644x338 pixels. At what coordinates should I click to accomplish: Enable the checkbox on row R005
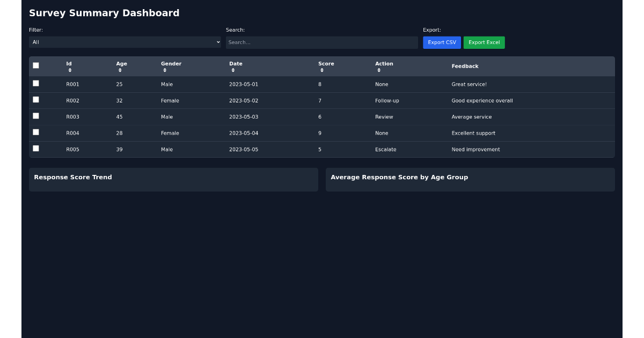36,148
